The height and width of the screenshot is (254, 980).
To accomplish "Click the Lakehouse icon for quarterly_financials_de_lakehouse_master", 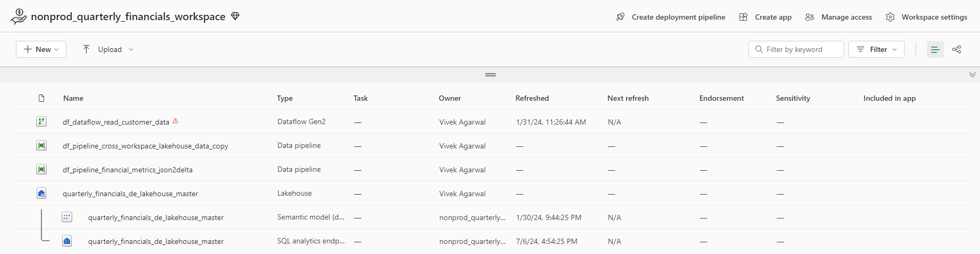I will click(41, 194).
